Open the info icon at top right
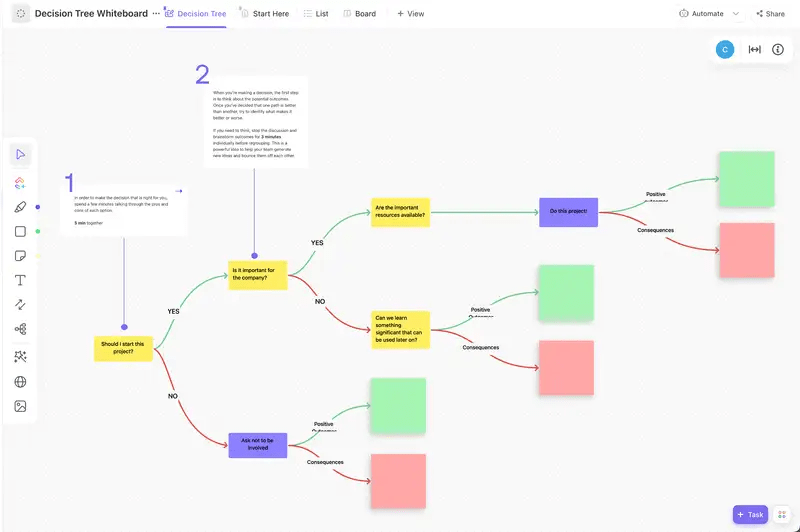Viewport: 800px width, 532px height. [778, 49]
